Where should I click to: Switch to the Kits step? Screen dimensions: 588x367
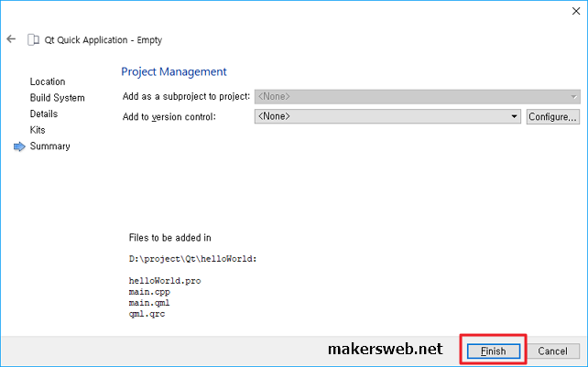38,130
